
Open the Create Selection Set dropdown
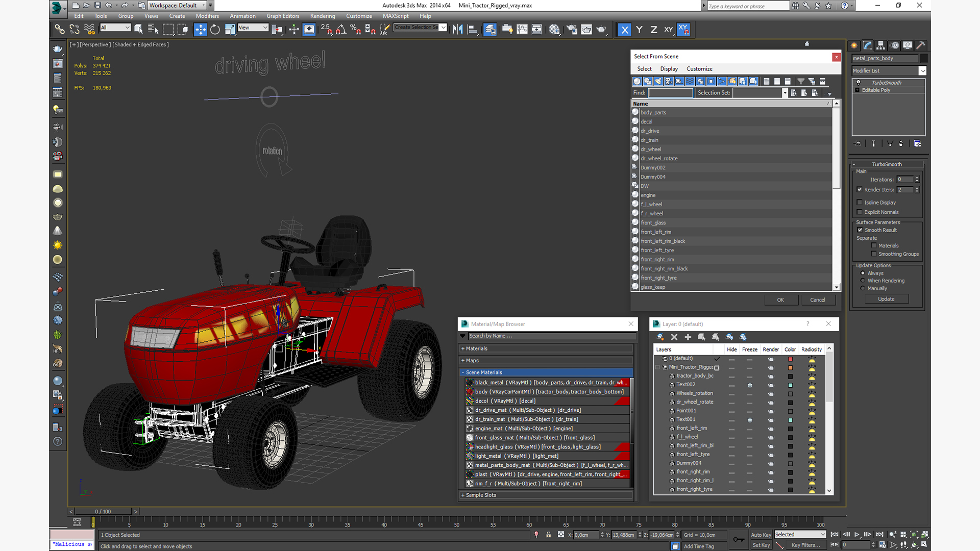(443, 28)
